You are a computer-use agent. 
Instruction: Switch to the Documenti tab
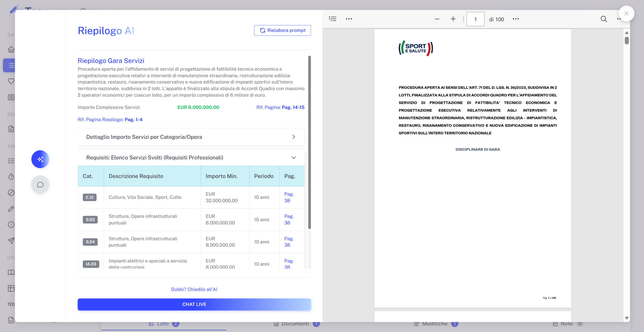(295, 324)
